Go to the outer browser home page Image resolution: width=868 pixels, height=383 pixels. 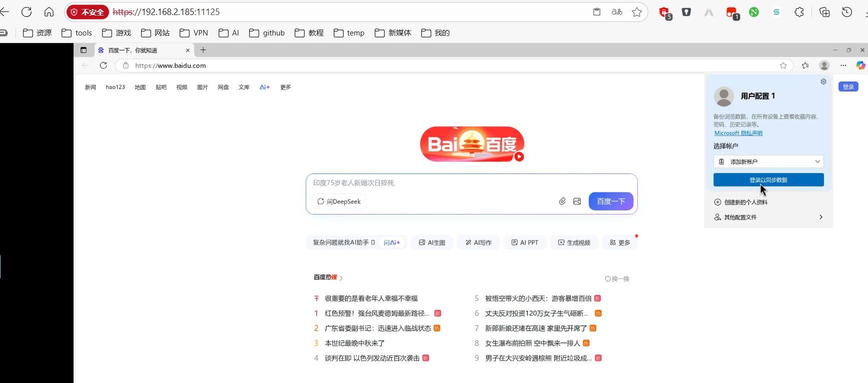tap(49, 12)
